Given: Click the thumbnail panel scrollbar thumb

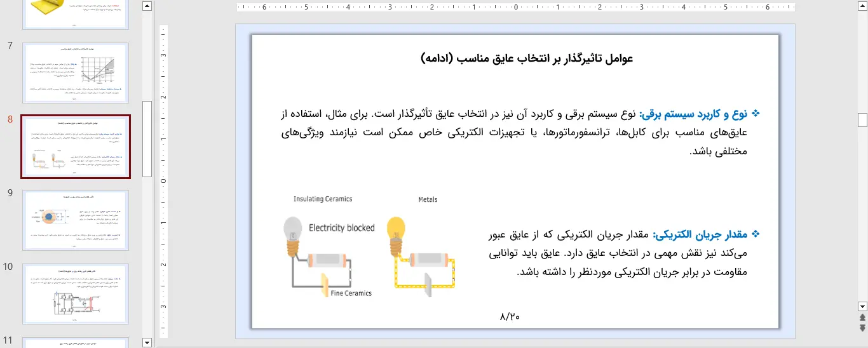Looking at the screenshot, I should coord(147,138).
